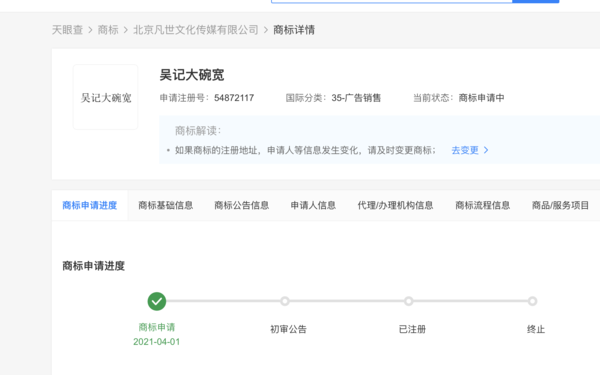Click the blue search button at top

536,1
